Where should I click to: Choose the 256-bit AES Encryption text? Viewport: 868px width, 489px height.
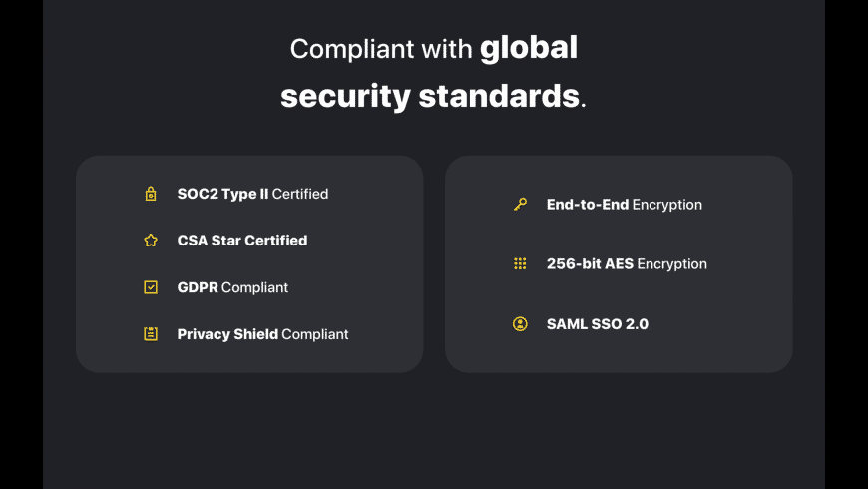[627, 264]
